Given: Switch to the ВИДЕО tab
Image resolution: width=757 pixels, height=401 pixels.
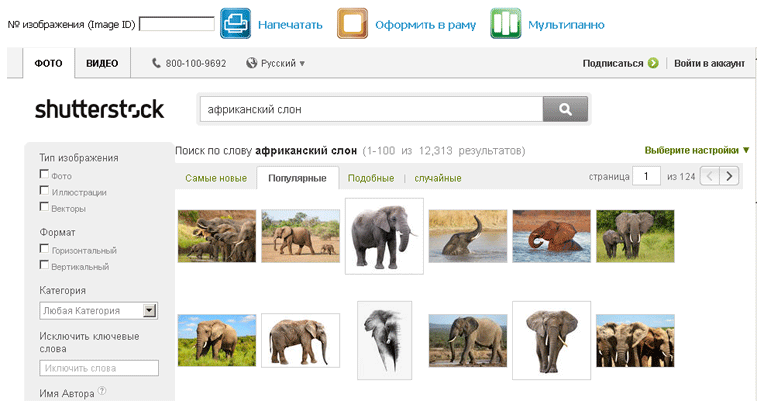Looking at the screenshot, I should [102, 63].
